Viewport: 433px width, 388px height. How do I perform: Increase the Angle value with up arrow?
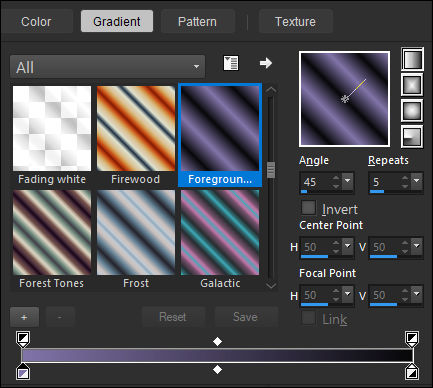(x=336, y=178)
